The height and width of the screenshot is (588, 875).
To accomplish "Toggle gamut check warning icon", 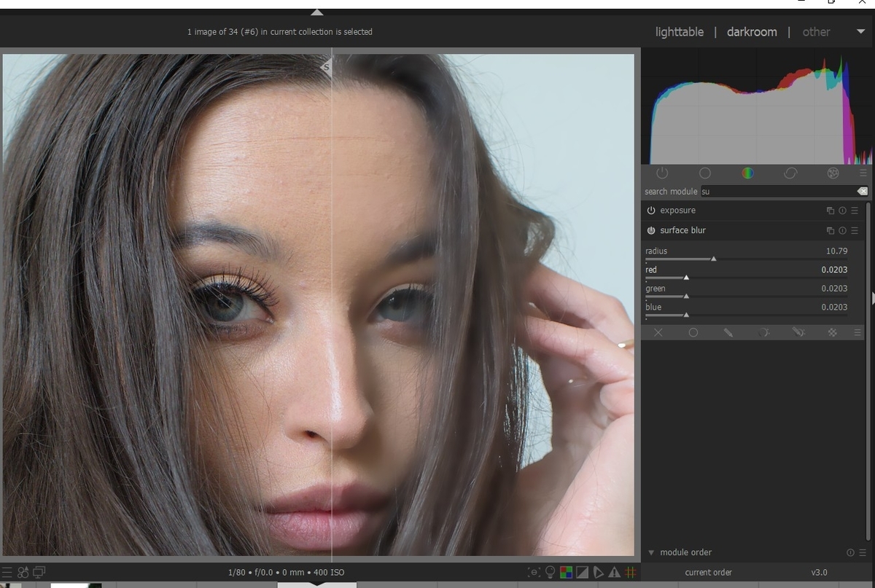I will (615, 573).
